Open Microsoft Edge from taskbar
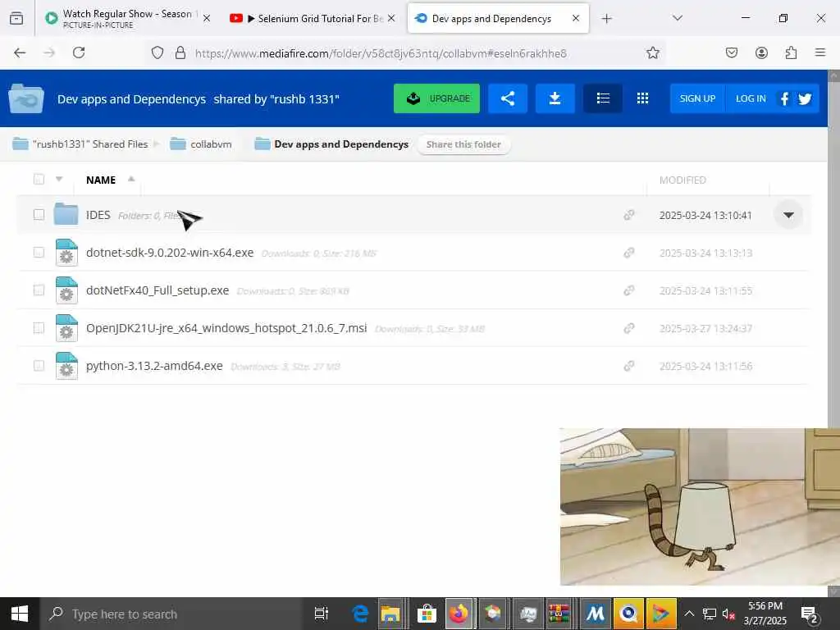840x630 pixels. [x=361, y=614]
